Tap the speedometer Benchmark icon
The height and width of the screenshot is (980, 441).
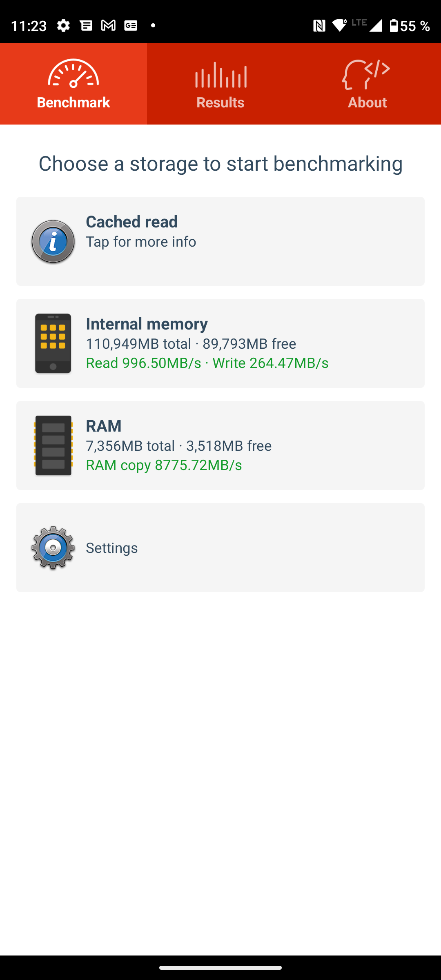73,73
